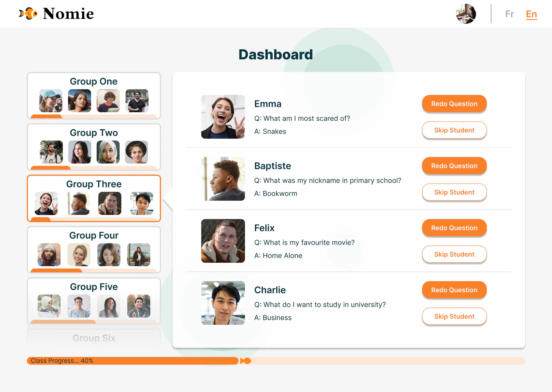The height and width of the screenshot is (392, 552).
Task: Redo Baptiste's question
Action: [454, 166]
